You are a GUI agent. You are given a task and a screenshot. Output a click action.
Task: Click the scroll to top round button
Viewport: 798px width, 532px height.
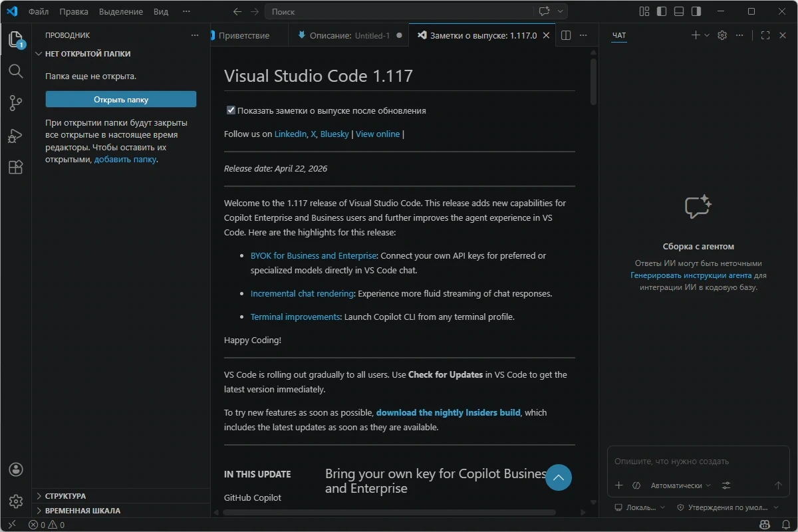[559, 477]
